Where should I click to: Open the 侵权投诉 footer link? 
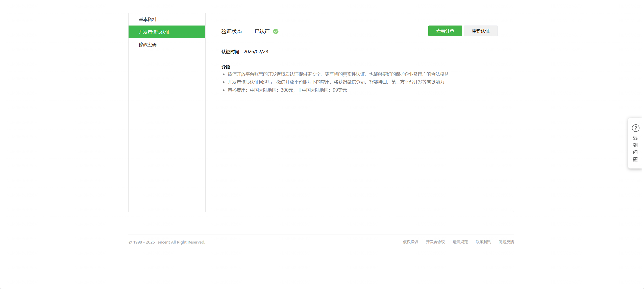pyautogui.click(x=410, y=242)
